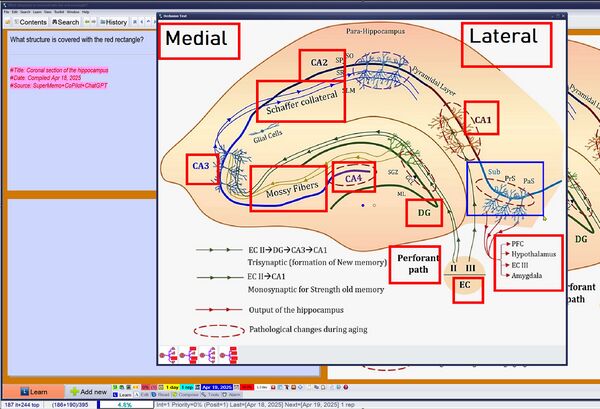Open the History list
The height and width of the screenshot is (409, 600).
(114, 22)
